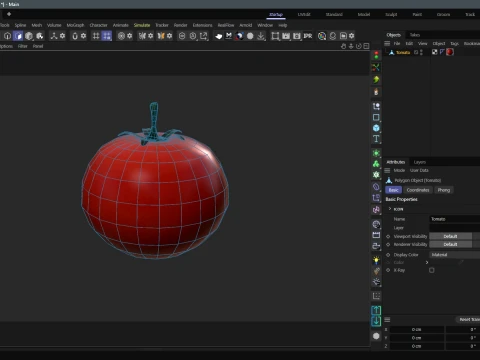Open the colorful material ball icon
The height and width of the screenshot is (360, 480).
pyautogui.click(x=322, y=36)
